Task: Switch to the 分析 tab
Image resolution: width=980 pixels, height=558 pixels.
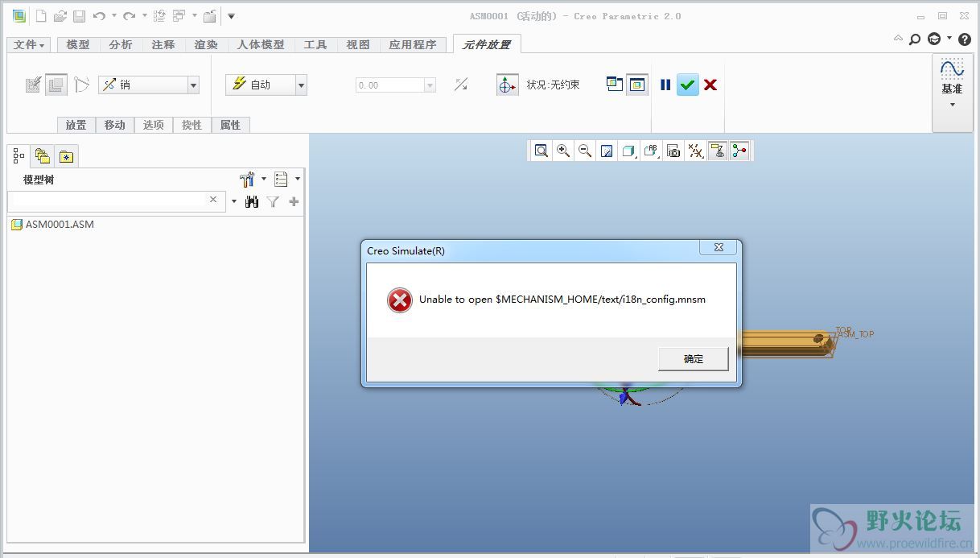Action: click(x=121, y=45)
